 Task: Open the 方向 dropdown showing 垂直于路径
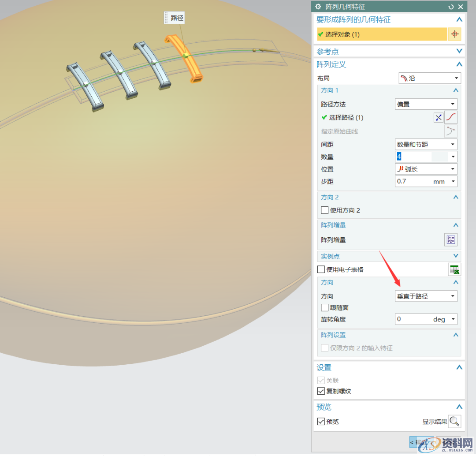(x=426, y=296)
